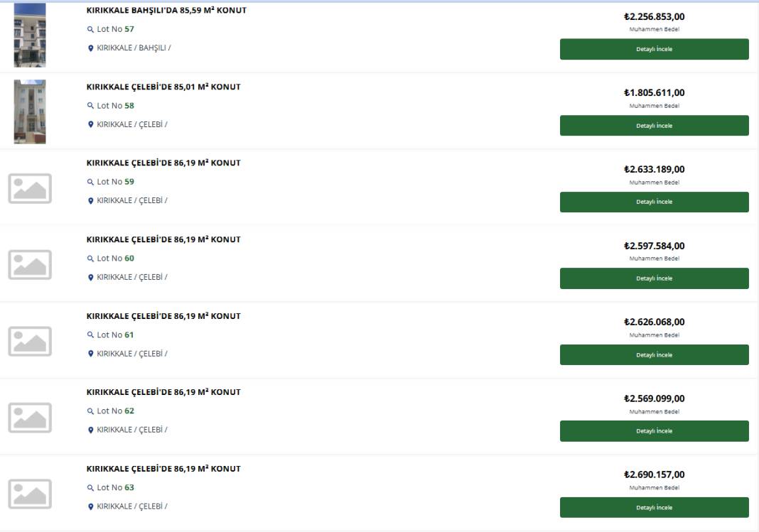Click the placeholder image icon for Lot 62
Screen dimensions: 759x532
pos(30,418)
